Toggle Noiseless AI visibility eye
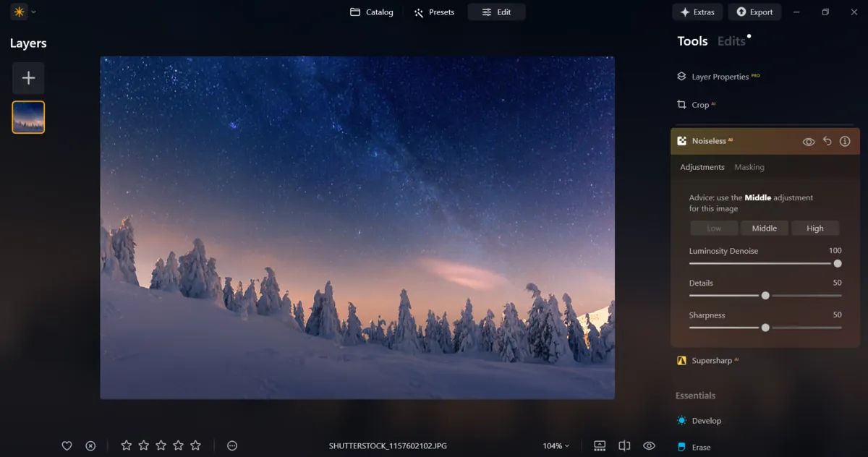Viewport: 868px width, 457px height. 809,141
